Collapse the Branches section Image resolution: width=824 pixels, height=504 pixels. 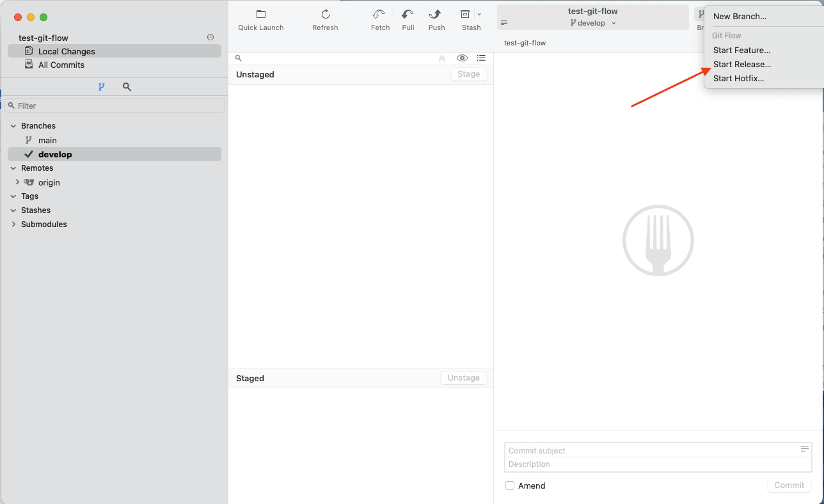tap(13, 126)
